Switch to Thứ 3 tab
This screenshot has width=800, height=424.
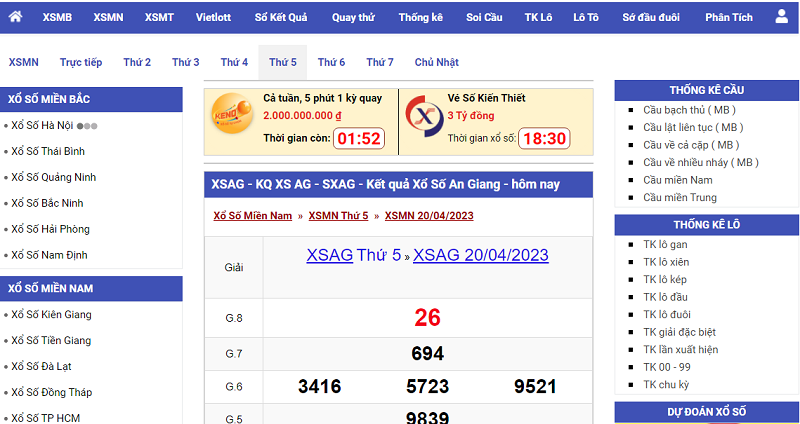coord(185,62)
